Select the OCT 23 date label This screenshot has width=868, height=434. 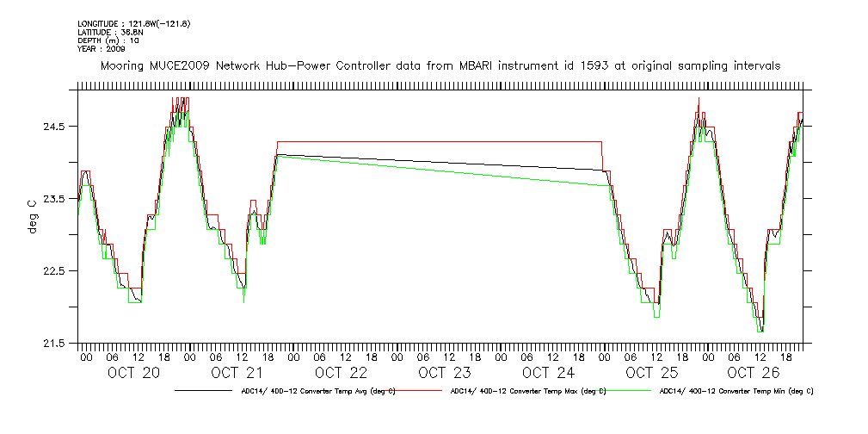tap(444, 373)
